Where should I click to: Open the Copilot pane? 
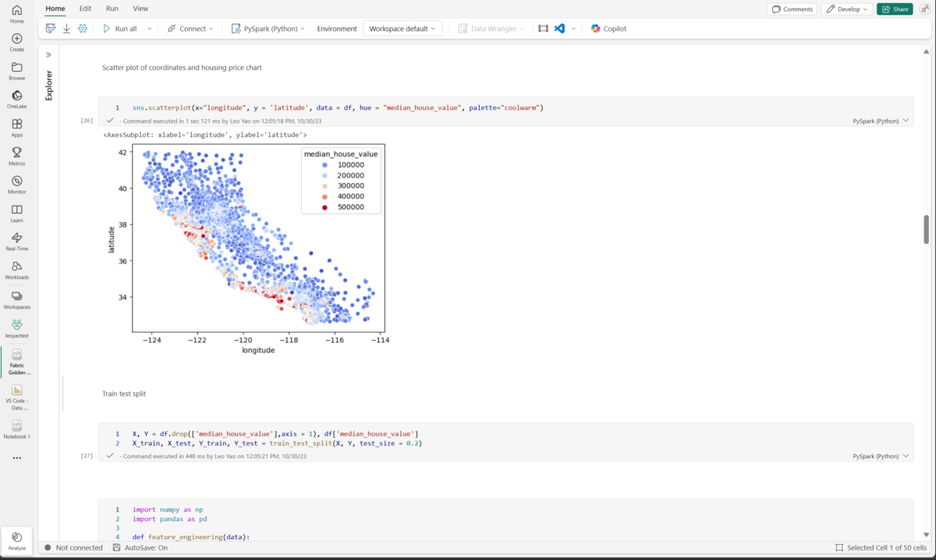point(608,28)
